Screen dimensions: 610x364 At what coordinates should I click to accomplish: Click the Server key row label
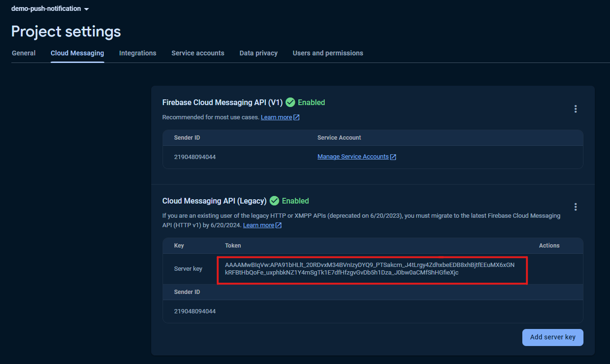pos(188,269)
